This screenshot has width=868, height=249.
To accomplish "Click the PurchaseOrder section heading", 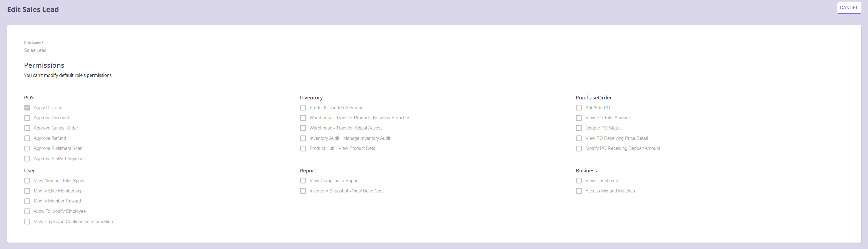I will pyautogui.click(x=594, y=98).
